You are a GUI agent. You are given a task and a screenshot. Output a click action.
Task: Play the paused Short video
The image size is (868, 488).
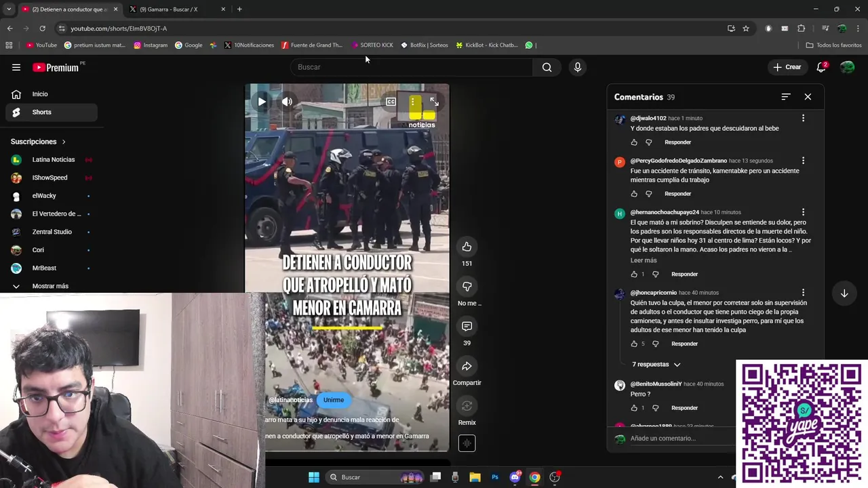click(262, 102)
